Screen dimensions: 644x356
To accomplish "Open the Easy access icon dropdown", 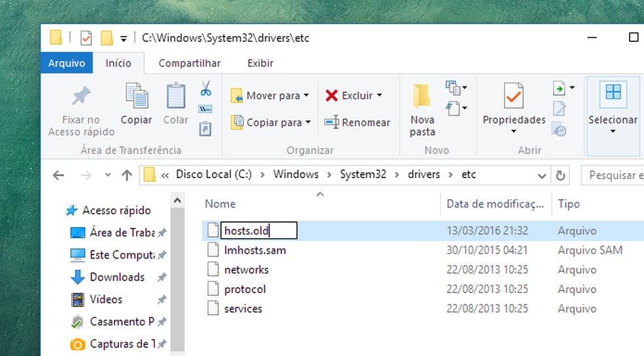I will (456, 109).
